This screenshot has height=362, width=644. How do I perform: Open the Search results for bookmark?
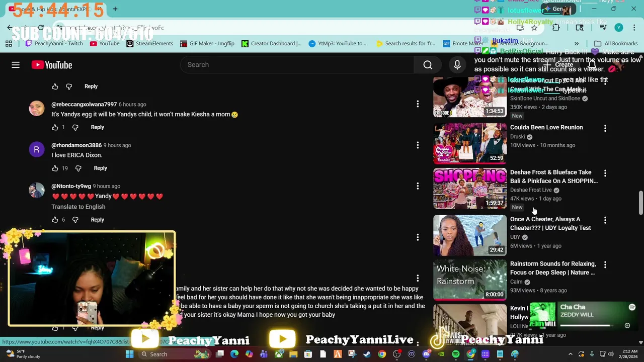point(406,43)
